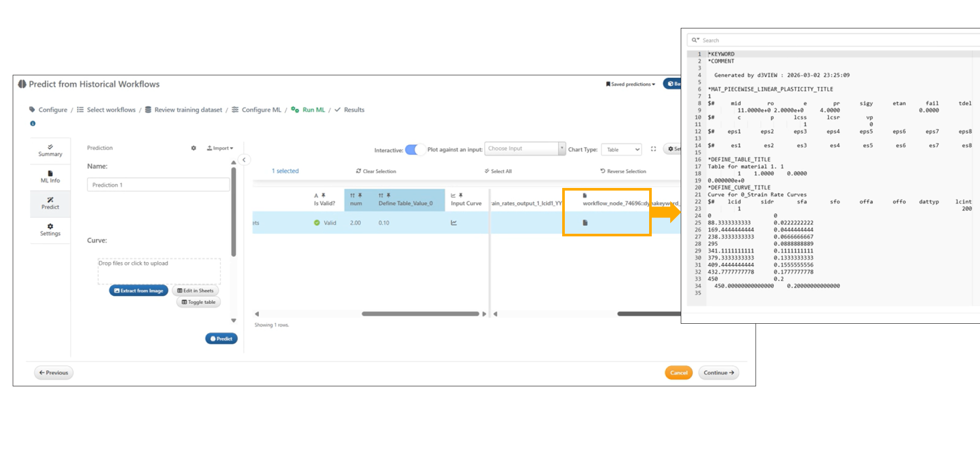
Task: Click the Prediction Name input field
Action: [158, 185]
